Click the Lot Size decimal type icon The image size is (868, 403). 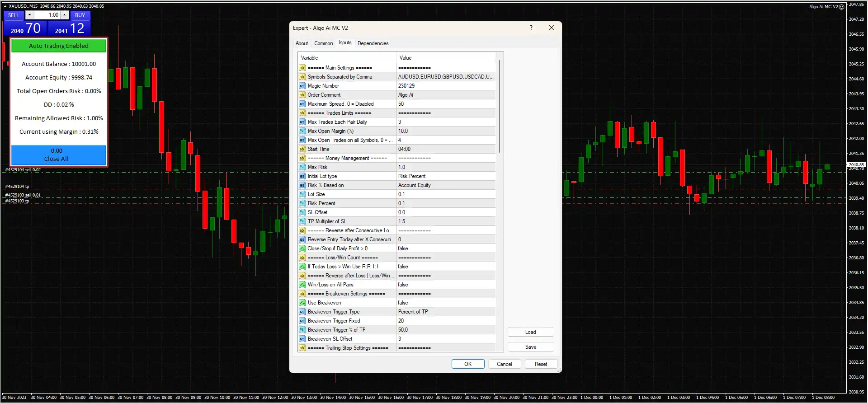click(x=302, y=194)
